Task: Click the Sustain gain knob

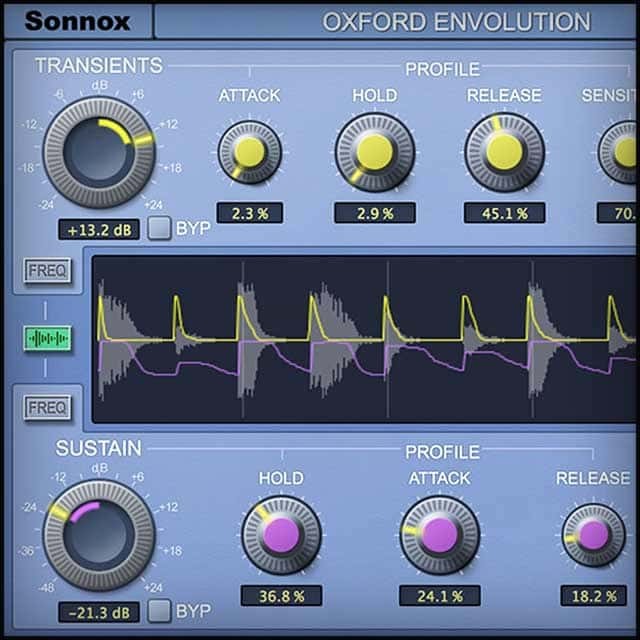Action: 99,534
